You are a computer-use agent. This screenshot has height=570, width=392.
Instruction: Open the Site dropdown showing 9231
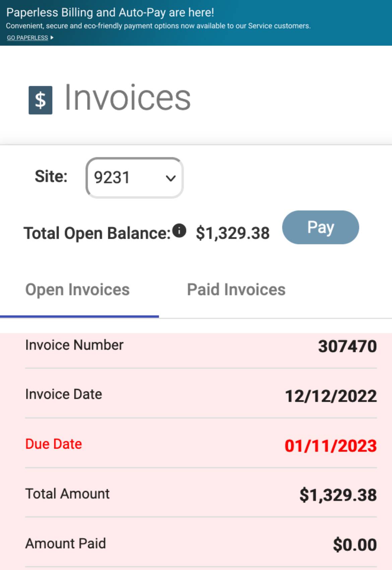135,178
